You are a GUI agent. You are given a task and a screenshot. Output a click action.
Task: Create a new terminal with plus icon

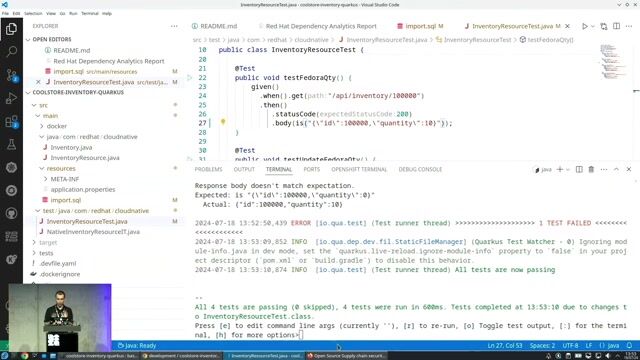pos(560,169)
